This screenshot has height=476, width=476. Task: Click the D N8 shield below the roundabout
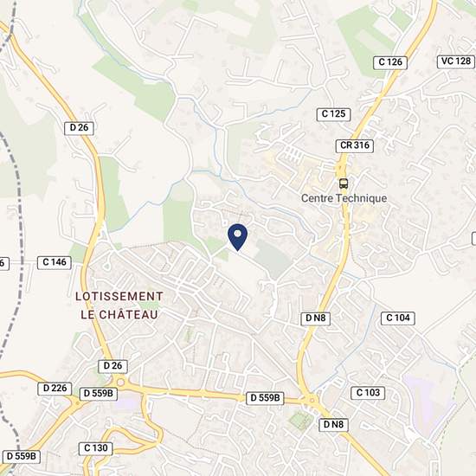333,425
